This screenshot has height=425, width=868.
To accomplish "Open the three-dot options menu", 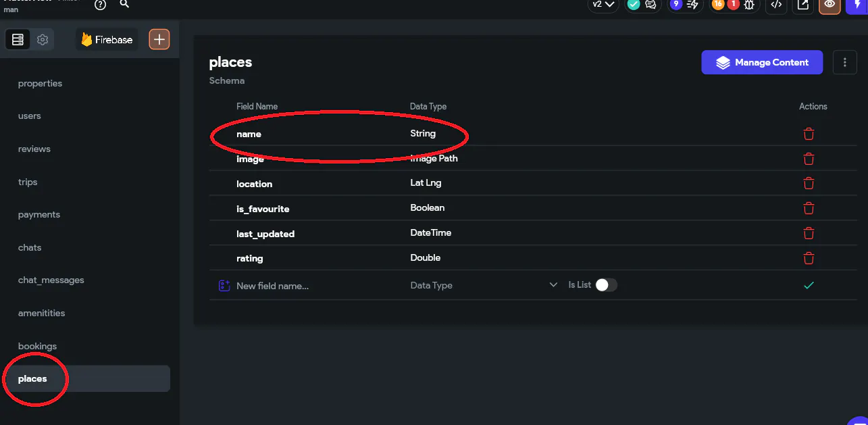I will [x=844, y=63].
